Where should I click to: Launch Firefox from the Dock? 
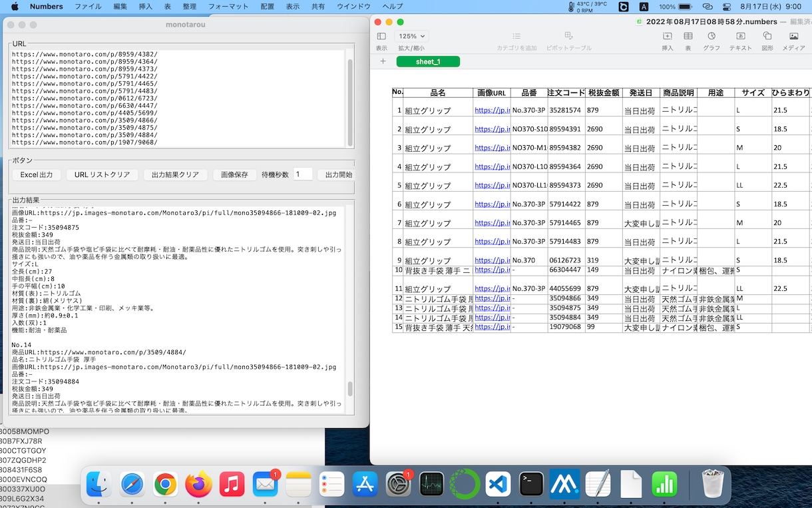click(198, 485)
